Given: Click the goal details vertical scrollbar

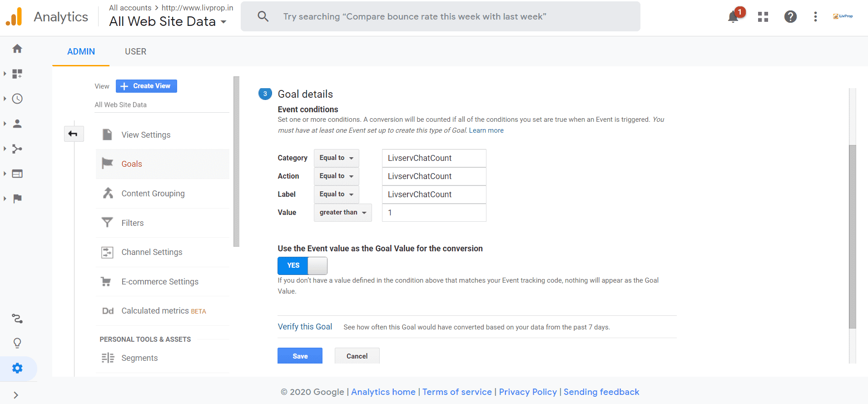Looking at the screenshot, I should [x=852, y=236].
